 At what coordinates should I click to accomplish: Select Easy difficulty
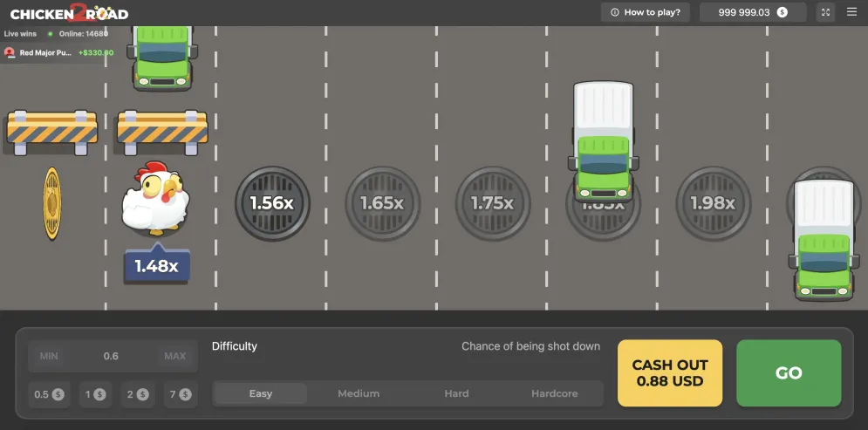click(x=260, y=393)
